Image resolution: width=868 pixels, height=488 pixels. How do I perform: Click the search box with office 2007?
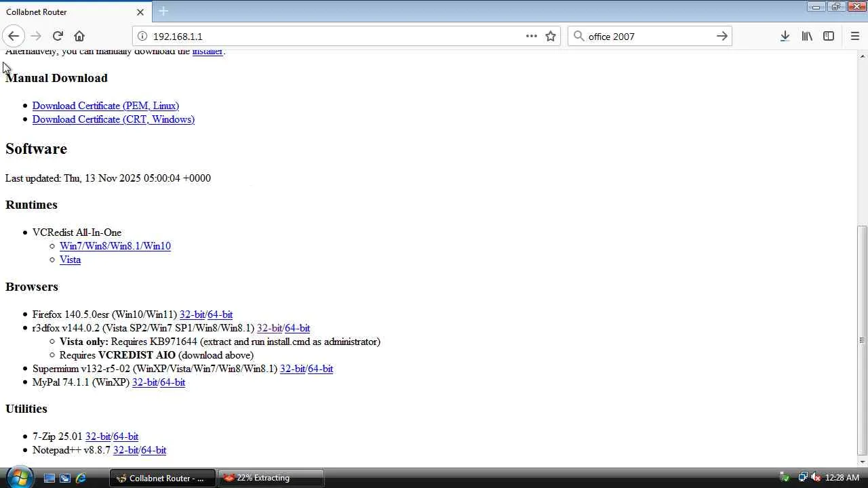click(x=650, y=36)
